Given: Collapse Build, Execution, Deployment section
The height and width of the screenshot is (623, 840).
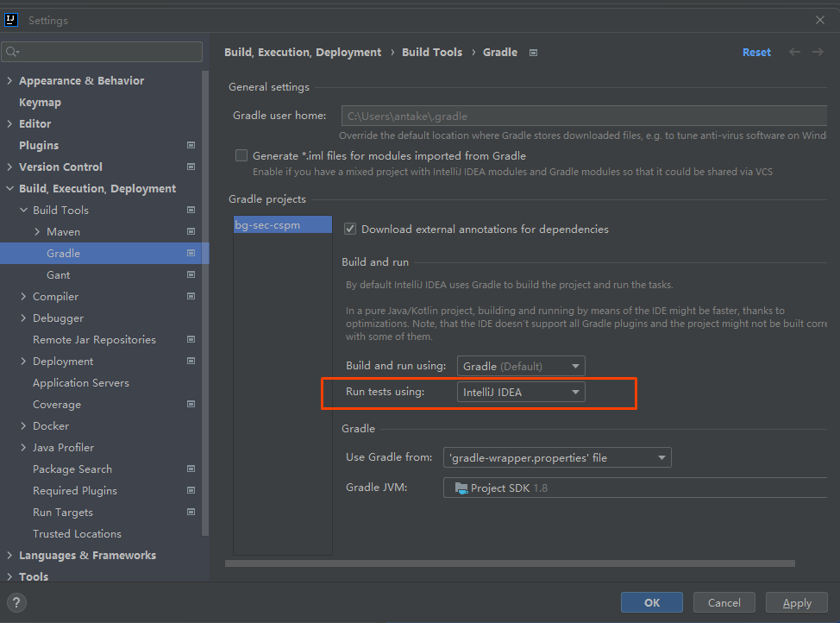Looking at the screenshot, I should pos(9,189).
